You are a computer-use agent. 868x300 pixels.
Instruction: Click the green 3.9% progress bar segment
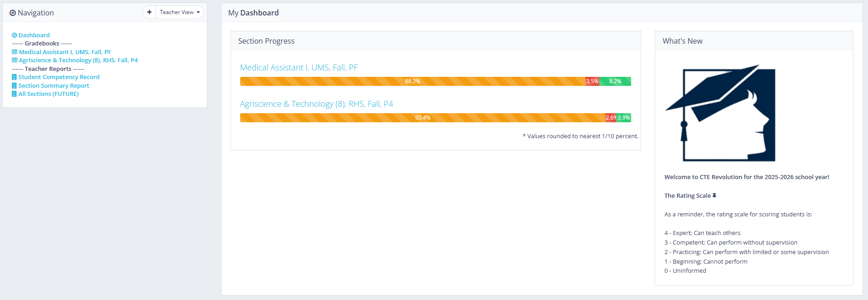point(624,118)
